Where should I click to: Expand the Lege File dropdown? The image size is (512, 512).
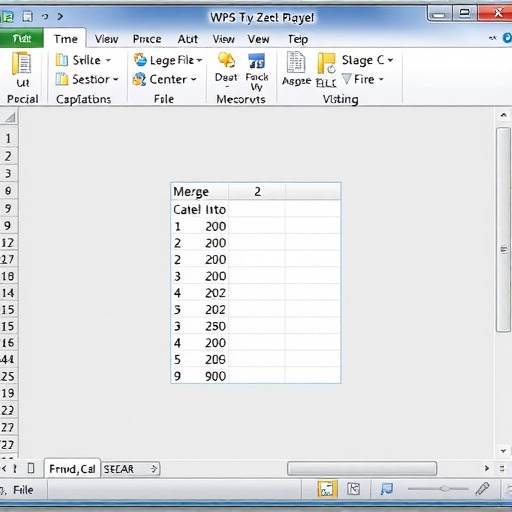(199, 60)
